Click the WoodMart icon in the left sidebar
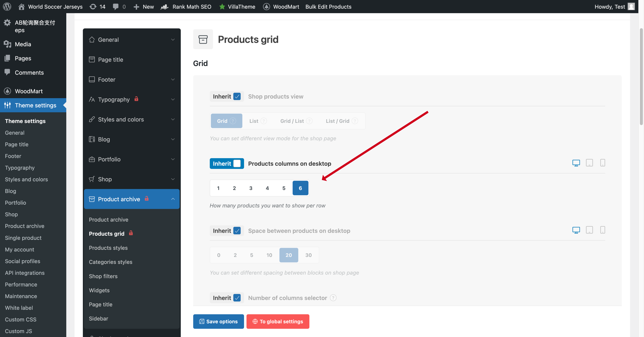 pyautogui.click(x=8, y=91)
